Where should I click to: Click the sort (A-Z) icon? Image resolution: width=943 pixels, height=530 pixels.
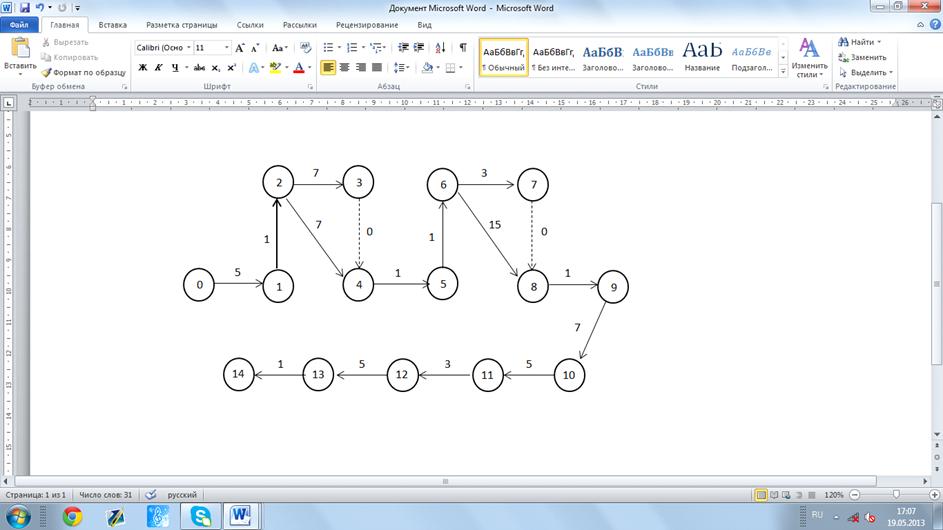pyautogui.click(x=440, y=47)
